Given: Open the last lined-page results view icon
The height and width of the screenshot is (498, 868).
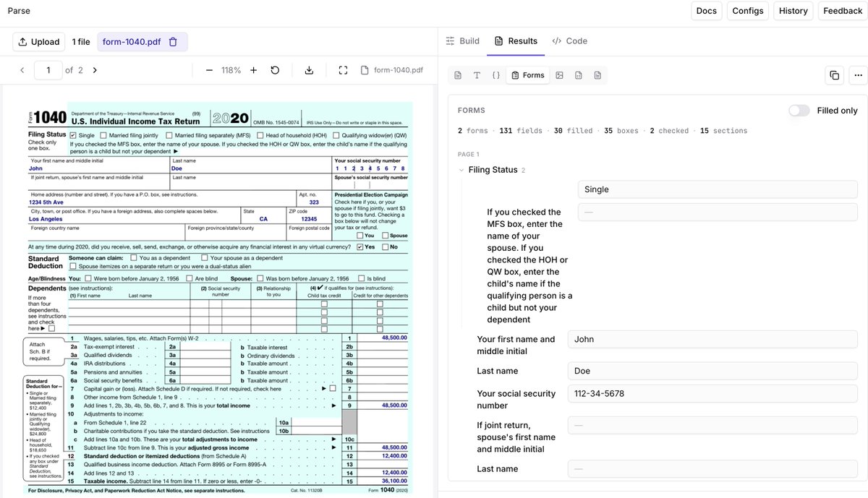Looking at the screenshot, I should point(597,75).
